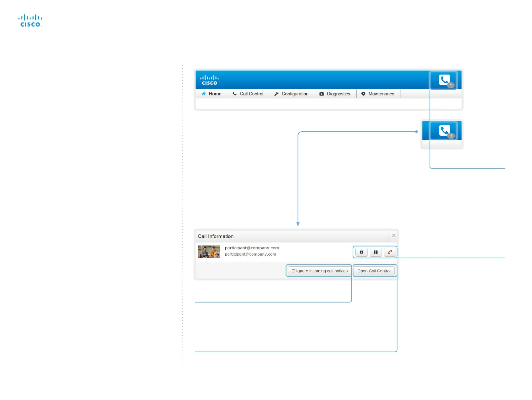Click the gear icon beside Maintenance
This screenshot has height=400, width=532.
363,94
